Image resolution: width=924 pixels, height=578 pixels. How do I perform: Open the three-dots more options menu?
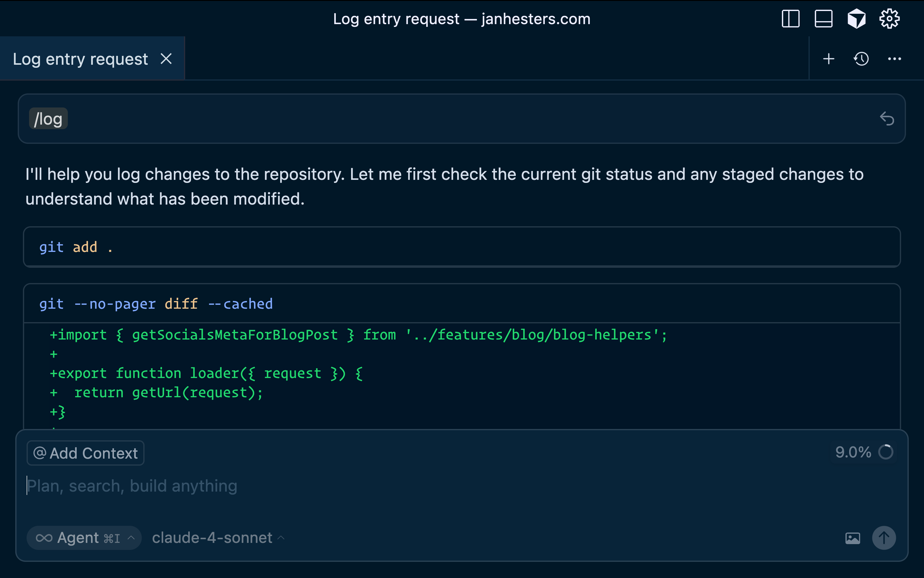[x=894, y=59]
